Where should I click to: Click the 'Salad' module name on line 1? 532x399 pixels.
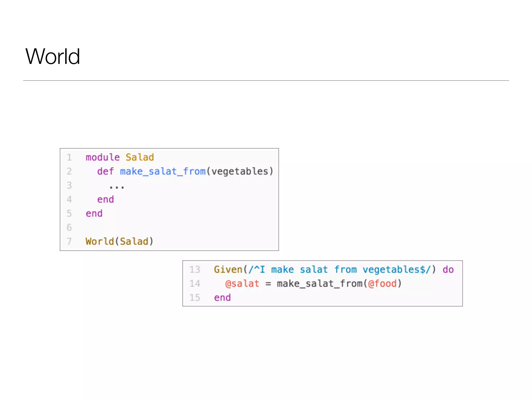[x=140, y=157]
